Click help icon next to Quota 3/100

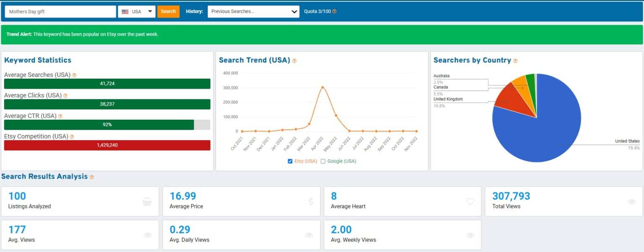pos(334,12)
